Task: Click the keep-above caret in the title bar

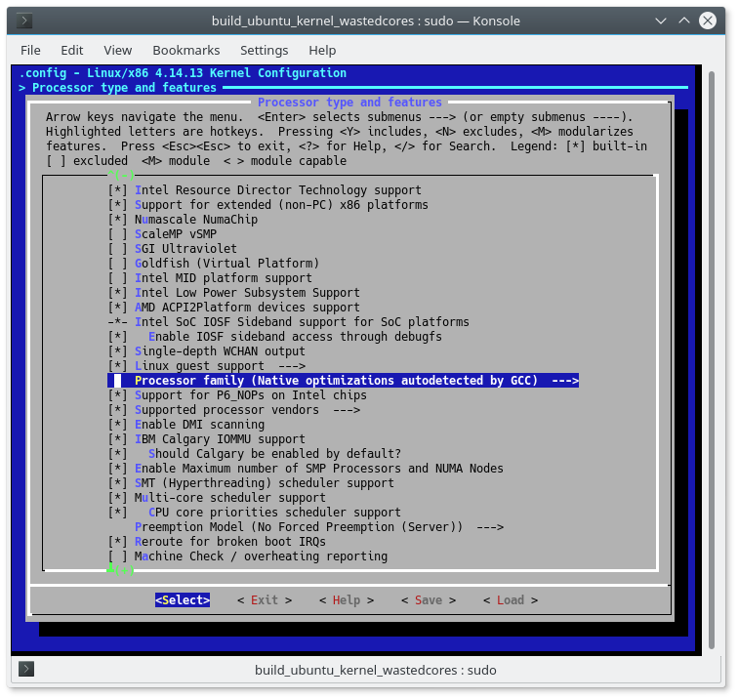Action: point(684,21)
